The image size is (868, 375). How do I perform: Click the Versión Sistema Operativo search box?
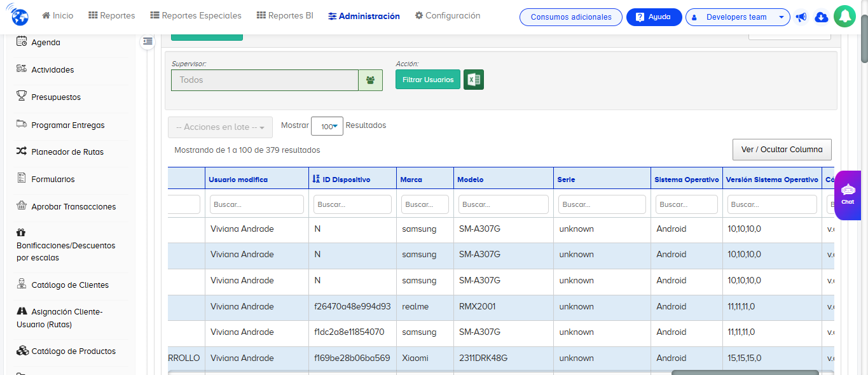point(772,204)
